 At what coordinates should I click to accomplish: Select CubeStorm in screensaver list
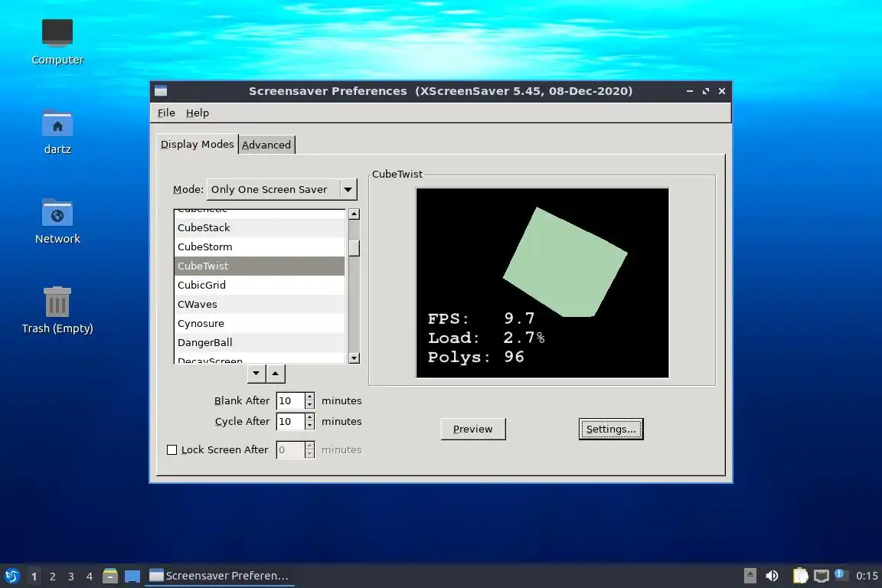[260, 247]
